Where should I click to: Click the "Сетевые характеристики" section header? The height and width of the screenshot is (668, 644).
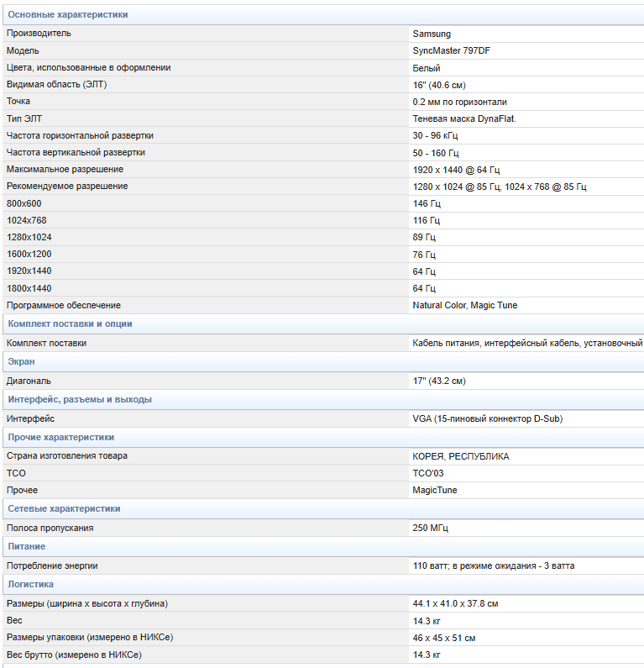pos(62,508)
